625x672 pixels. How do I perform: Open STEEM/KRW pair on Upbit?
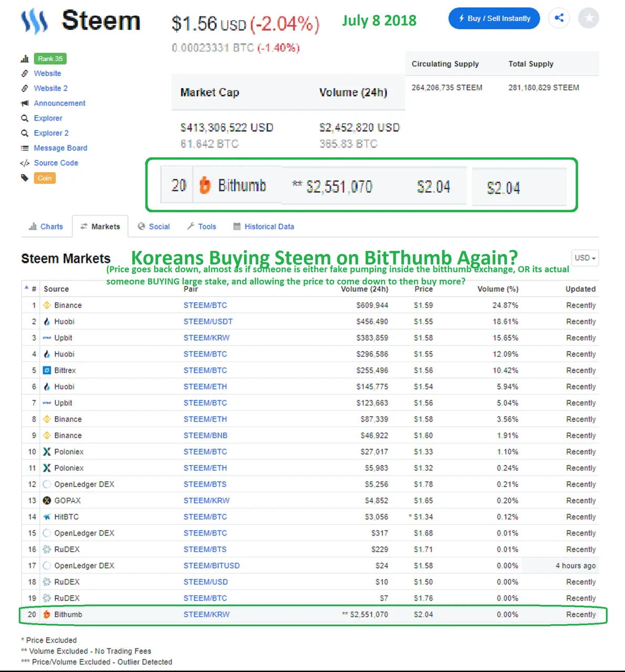pos(206,338)
